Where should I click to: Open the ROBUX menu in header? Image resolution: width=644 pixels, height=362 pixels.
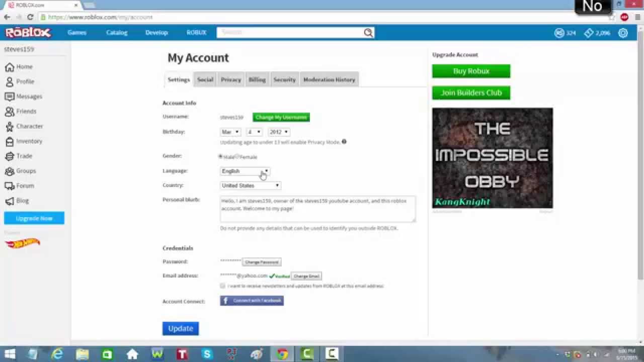click(x=196, y=33)
